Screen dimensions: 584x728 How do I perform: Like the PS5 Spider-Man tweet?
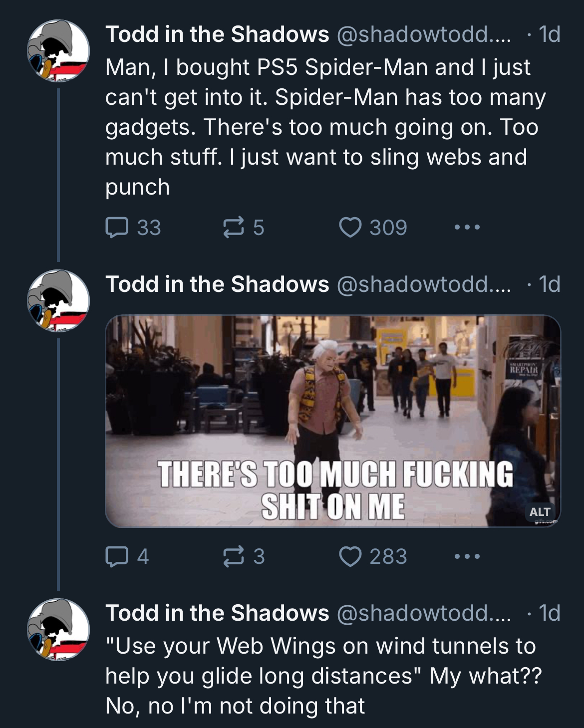coord(373,228)
